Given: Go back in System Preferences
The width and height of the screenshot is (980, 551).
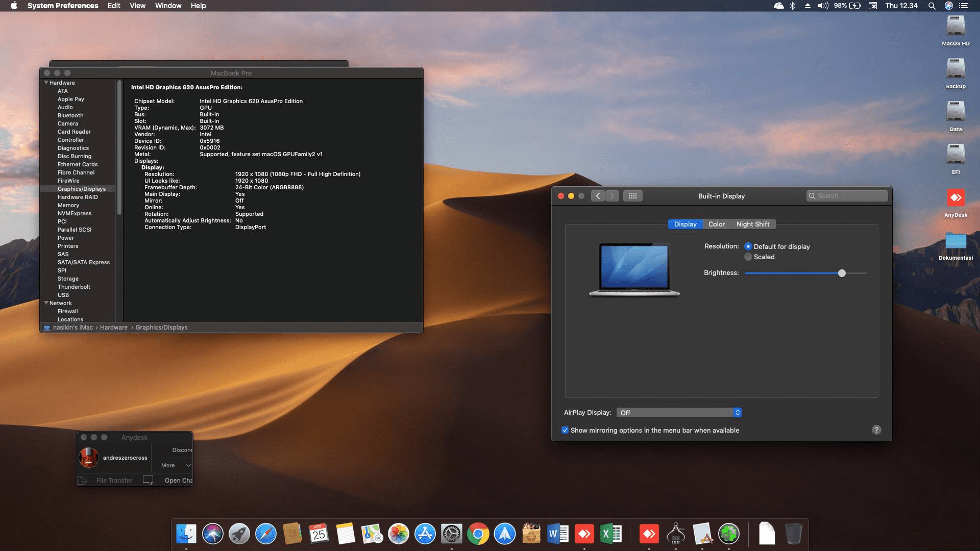Looking at the screenshot, I should pyautogui.click(x=598, y=196).
